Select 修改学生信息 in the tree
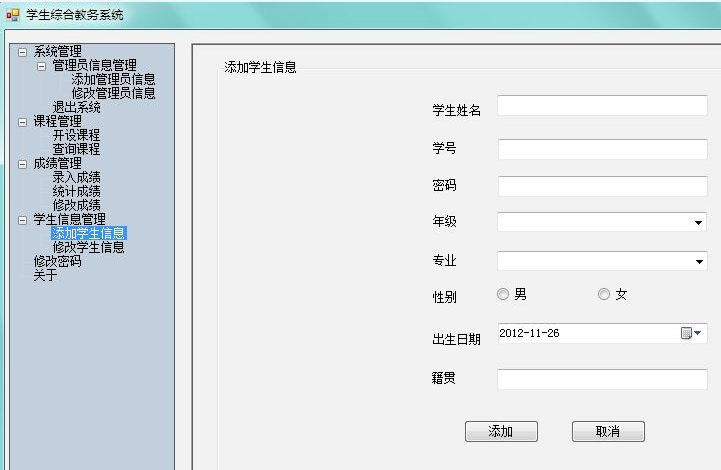 pos(89,247)
